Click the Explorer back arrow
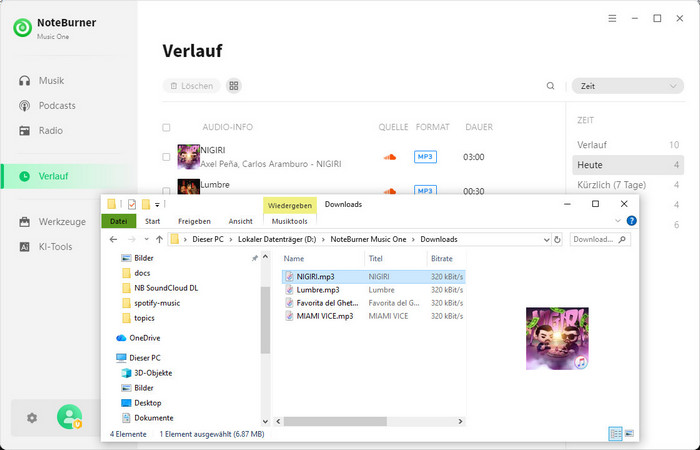The image size is (700, 450). [x=113, y=239]
